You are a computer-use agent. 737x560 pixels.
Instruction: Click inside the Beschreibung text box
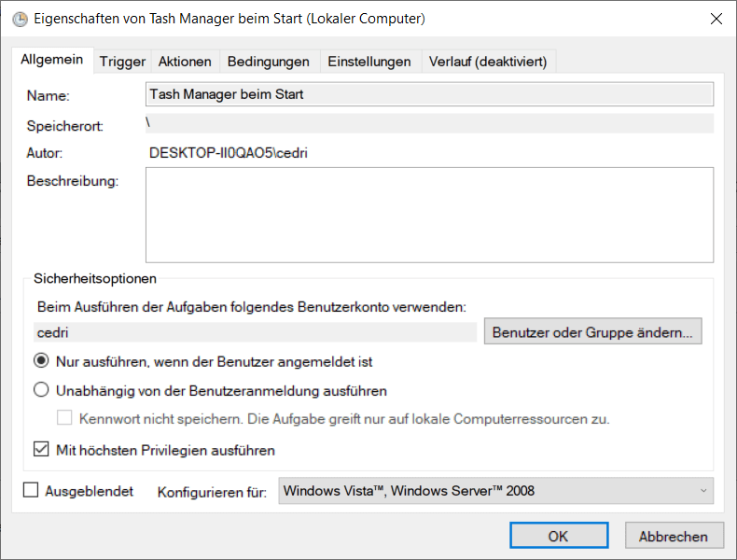429,216
